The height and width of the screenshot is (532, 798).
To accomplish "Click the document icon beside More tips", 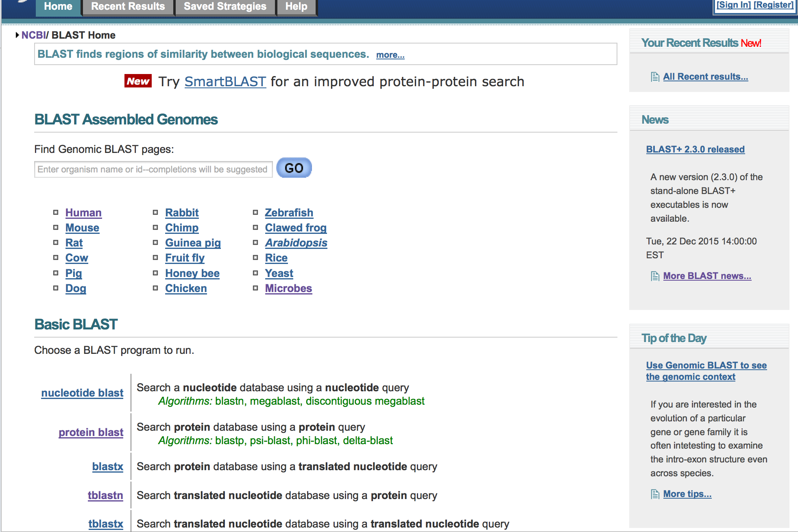I will [x=655, y=494].
